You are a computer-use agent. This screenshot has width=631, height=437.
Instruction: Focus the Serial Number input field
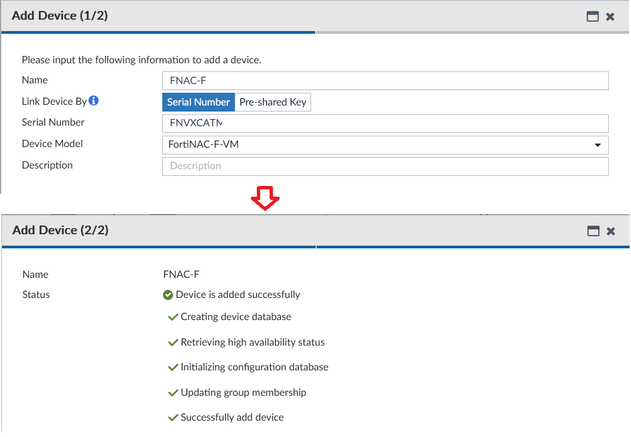click(385, 124)
